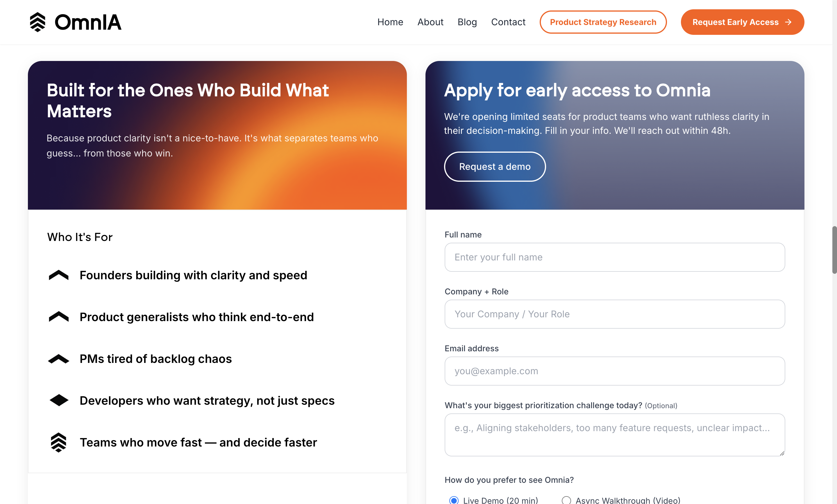Select the Async Walkthrough (Video) option
Viewport: 837px width, 504px height.
tap(566, 500)
